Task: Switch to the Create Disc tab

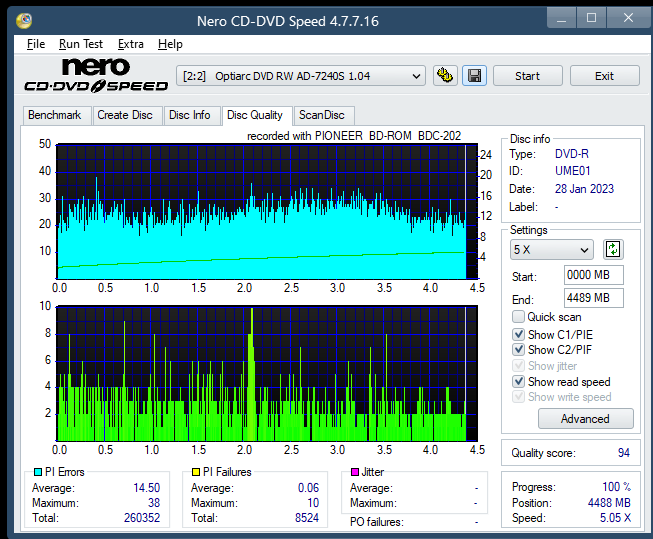Action: pyautogui.click(x=125, y=115)
